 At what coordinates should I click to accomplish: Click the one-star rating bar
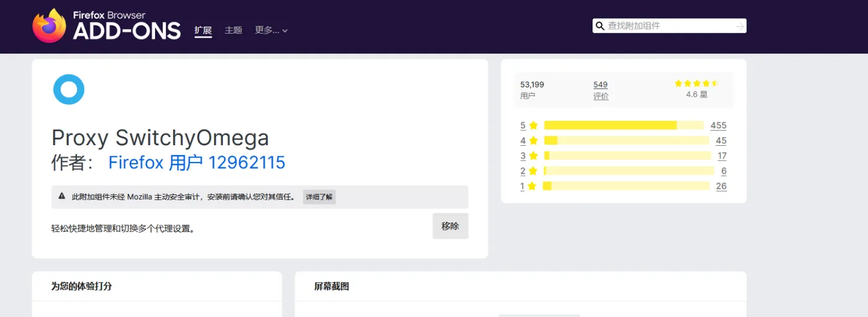(x=627, y=186)
